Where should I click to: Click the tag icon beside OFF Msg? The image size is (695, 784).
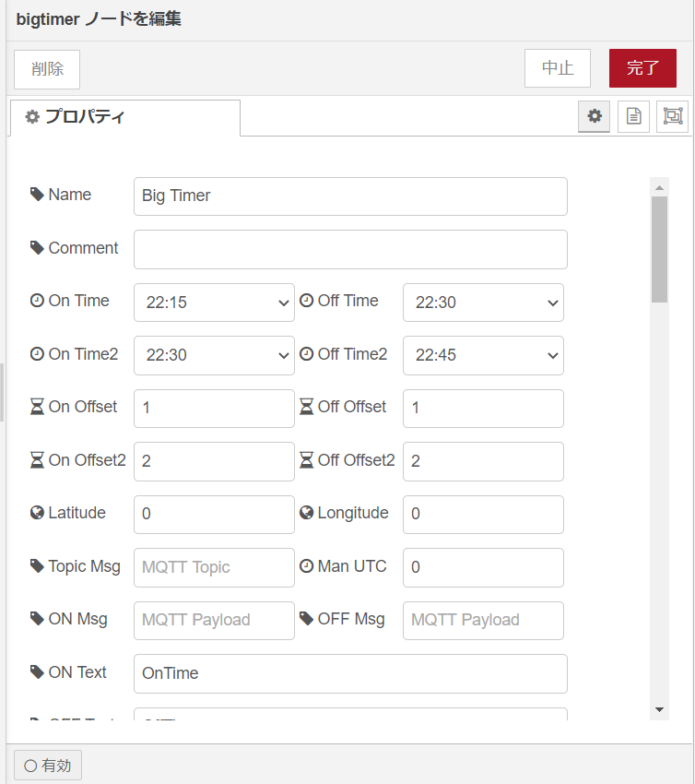[x=306, y=619]
